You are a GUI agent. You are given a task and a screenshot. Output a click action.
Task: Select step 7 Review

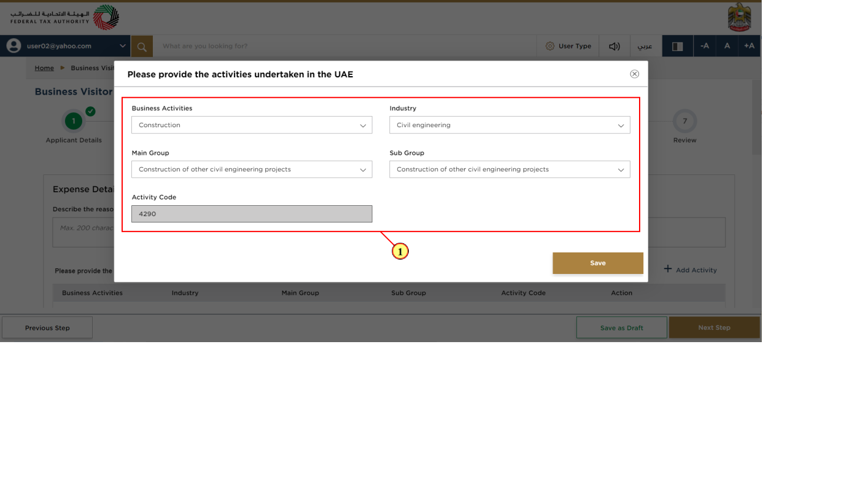(x=684, y=122)
